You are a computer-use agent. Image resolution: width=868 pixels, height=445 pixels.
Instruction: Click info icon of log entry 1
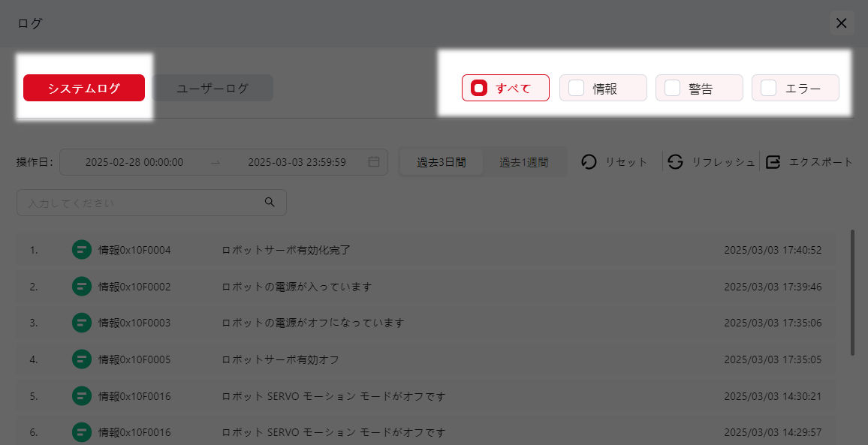point(82,250)
